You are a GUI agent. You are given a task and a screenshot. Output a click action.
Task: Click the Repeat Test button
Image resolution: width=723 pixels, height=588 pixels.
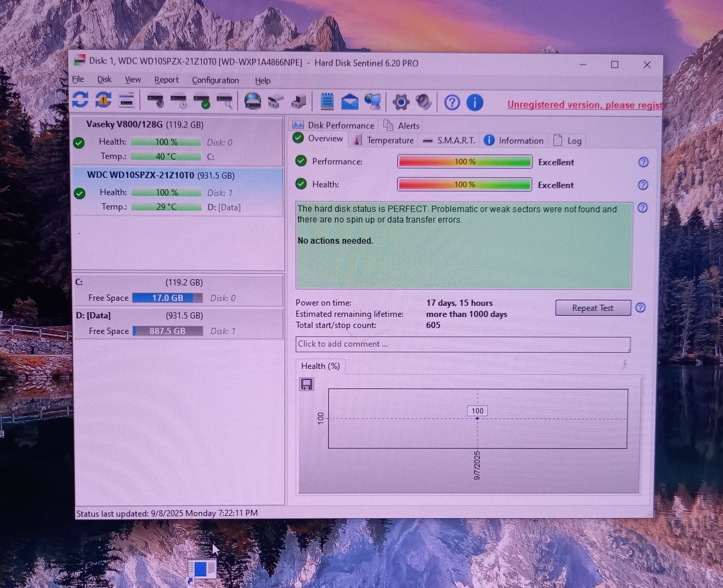(592, 308)
